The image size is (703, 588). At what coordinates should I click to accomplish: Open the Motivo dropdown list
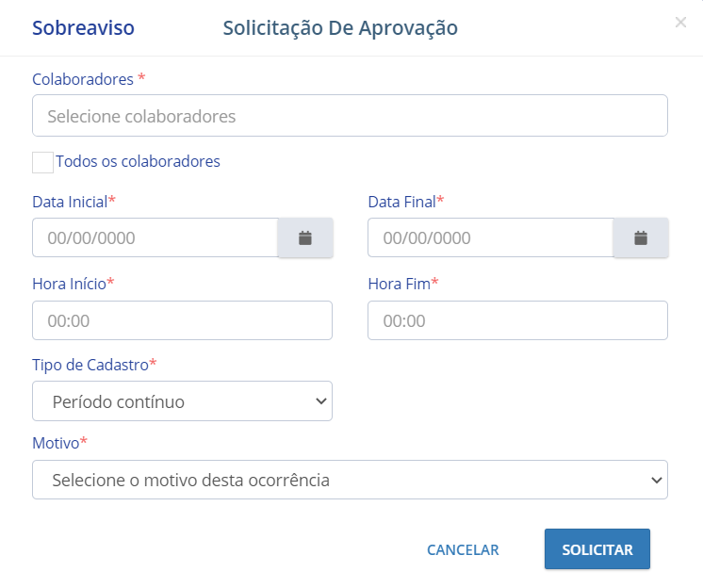point(350,480)
